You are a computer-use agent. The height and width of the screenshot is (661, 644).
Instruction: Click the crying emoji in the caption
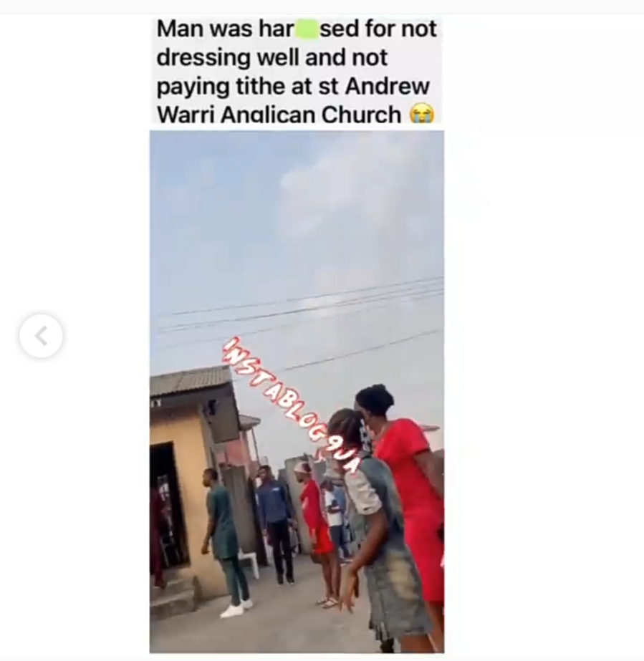click(422, 115)
